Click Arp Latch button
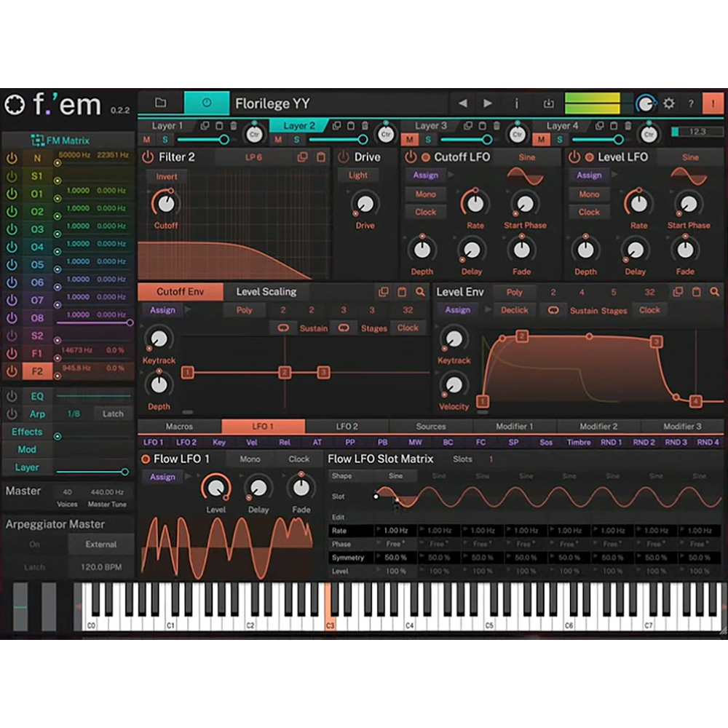This screenshot has width=728, height=728. [113, 414]
